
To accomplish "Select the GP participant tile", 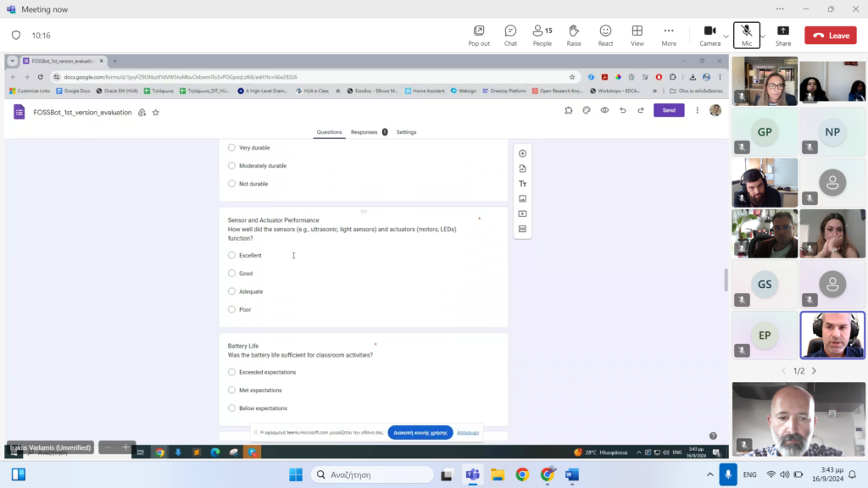I will click(x=765, y=132).
